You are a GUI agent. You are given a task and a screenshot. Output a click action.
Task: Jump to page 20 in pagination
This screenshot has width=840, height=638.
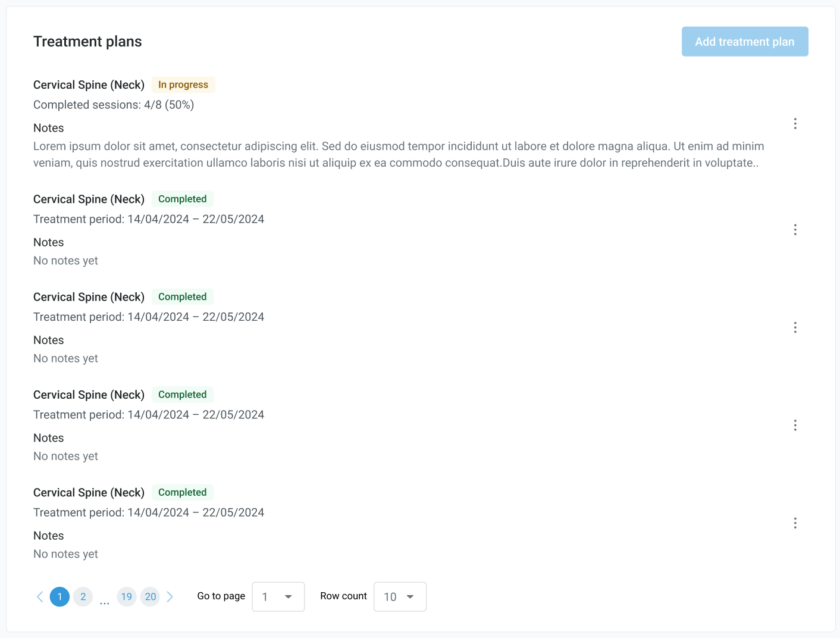click(151, 596)
